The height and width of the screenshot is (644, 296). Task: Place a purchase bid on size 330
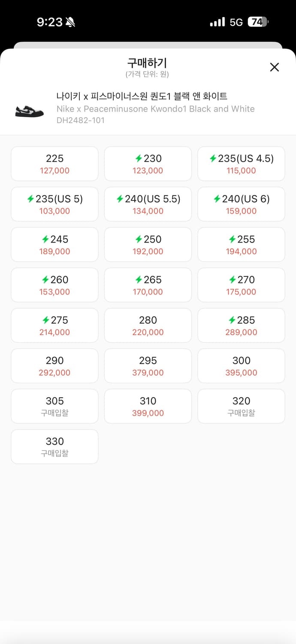[x=54, y=446]
